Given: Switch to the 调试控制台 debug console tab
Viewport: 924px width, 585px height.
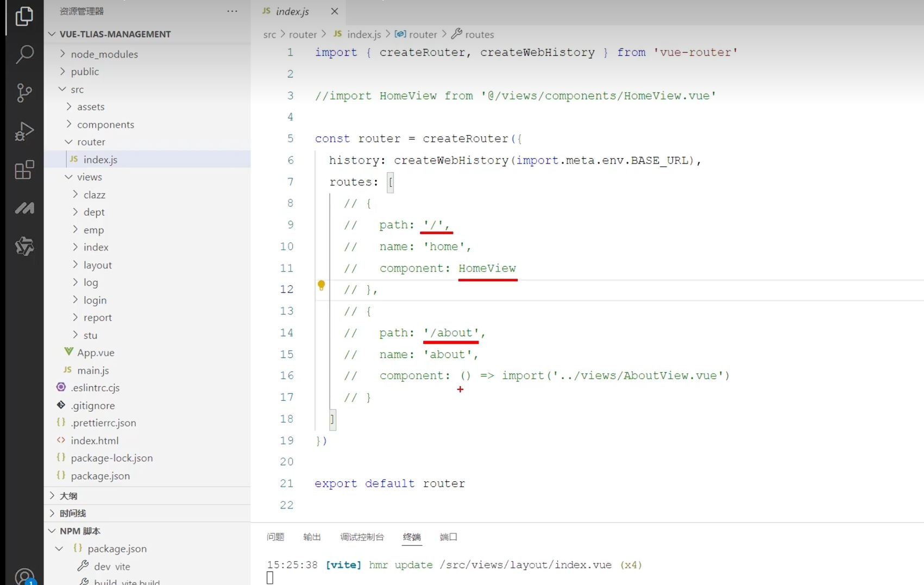Looking at the screenshot, I should pos(362,537).
